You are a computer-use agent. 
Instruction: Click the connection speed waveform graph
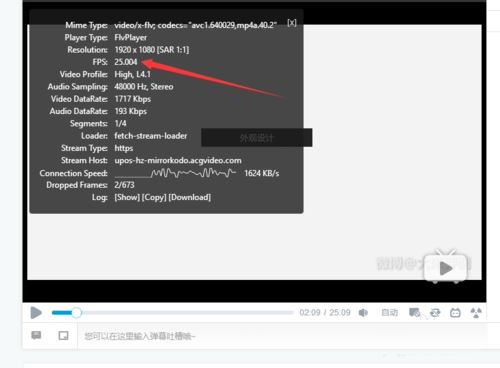point(175,173)
